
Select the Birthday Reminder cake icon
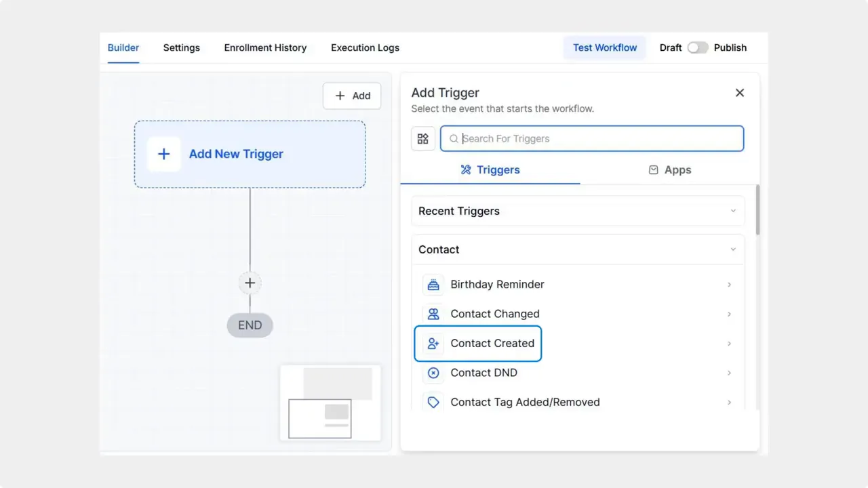point(433,284)
